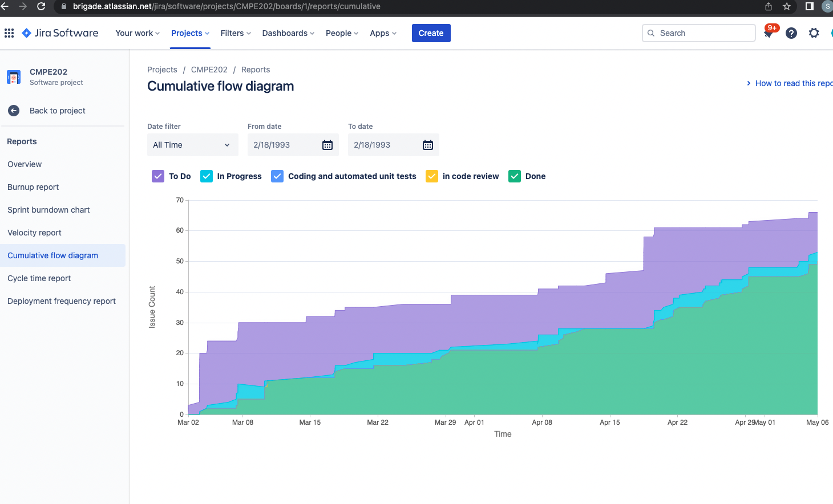Image resolution: width=833 pixels, height=504 pixels.
Task: Open the Filters dropdown menu
Action: click(x=234, y=33)
